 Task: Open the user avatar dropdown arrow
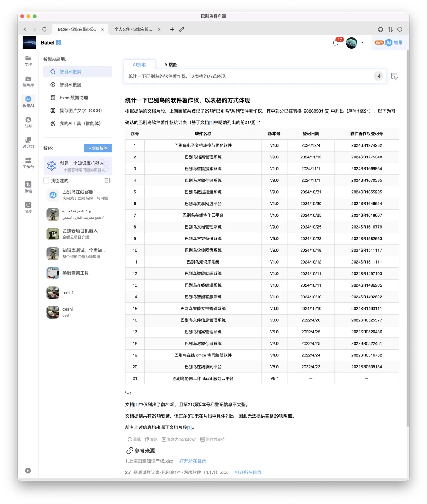click(362, 42)
